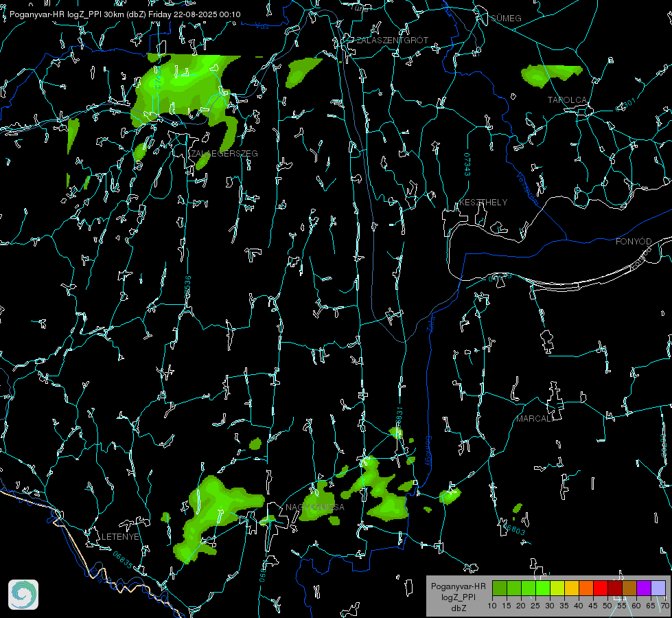
Task: Click the route number 07343 label
Action: click(x=467, y=164)
